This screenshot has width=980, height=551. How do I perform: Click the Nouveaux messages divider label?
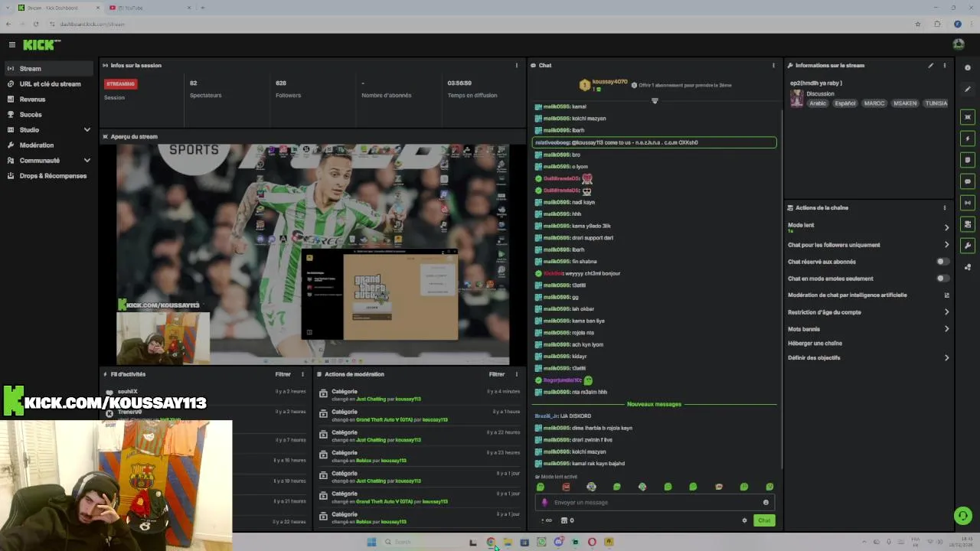[x=654, y=404]
